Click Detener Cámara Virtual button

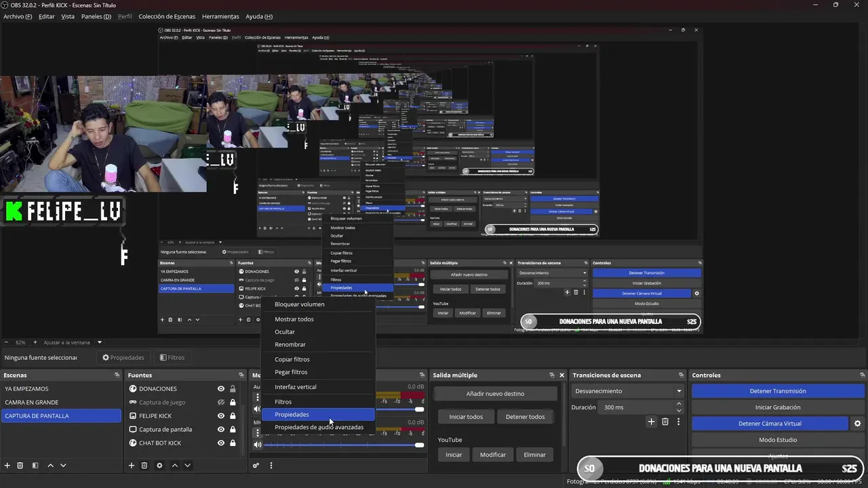770,424
